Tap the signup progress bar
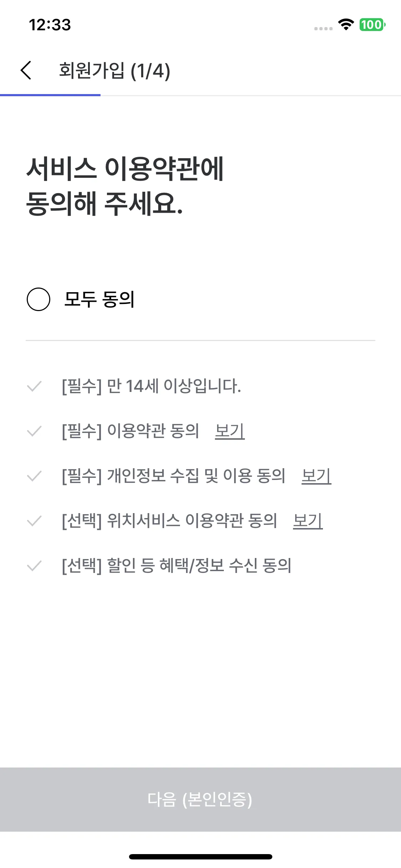This screenshot has height=868, width=401. click(50, 95)
